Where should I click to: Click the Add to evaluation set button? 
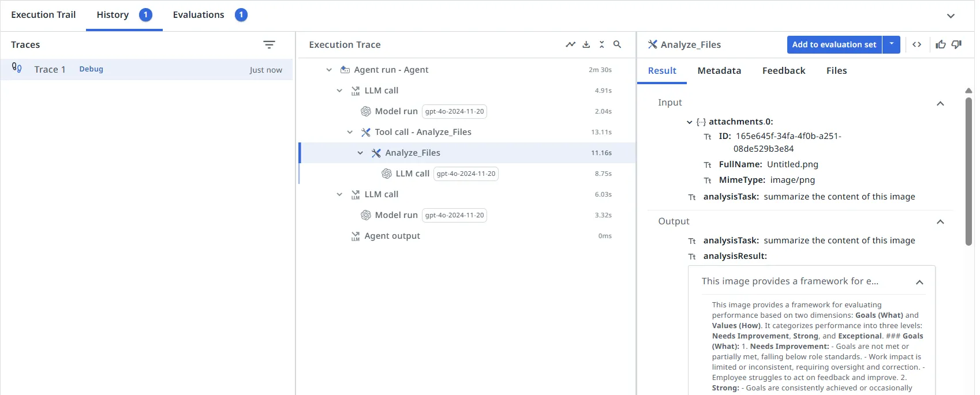point(834,44)
